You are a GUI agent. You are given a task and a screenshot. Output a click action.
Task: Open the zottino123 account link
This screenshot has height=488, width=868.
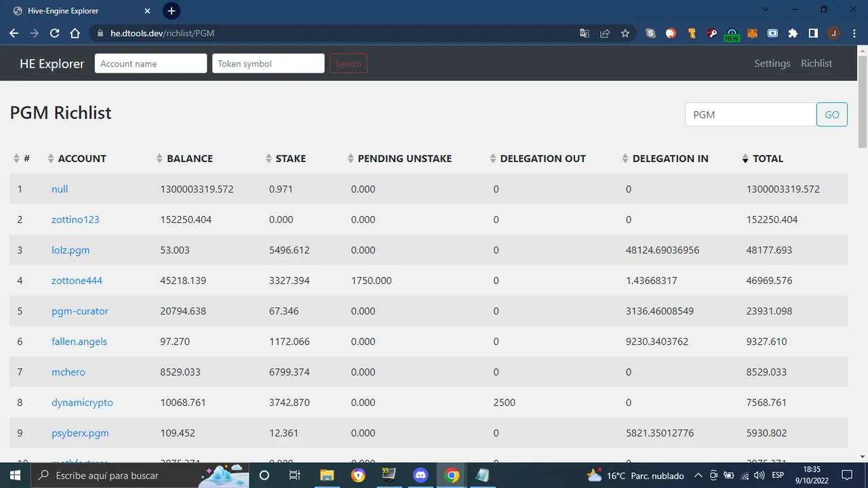tap(75, 220)
